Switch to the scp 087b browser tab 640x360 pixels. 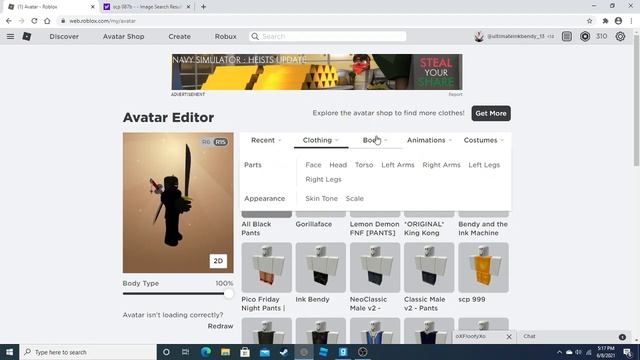click(x=147, y=7)
